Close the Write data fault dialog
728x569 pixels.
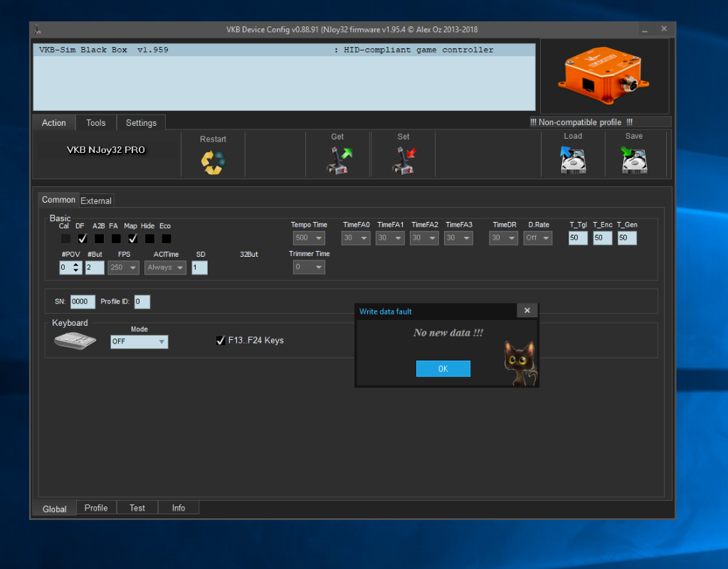point(527,311)
